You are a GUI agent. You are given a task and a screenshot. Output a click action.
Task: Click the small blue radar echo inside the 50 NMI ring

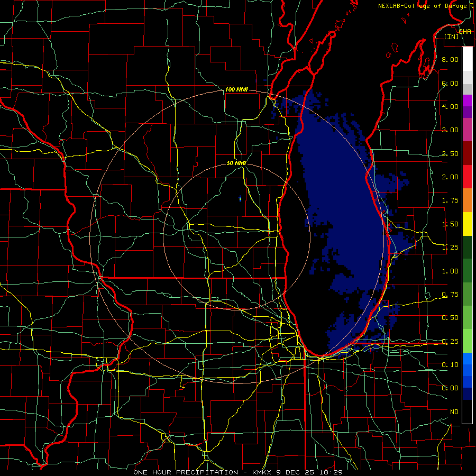pos(240,198)
